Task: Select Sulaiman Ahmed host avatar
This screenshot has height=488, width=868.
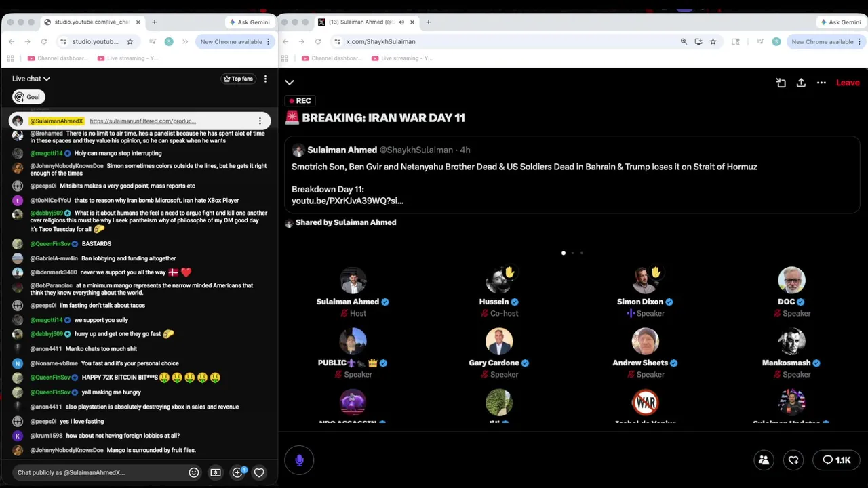Action: click(353, 281)
